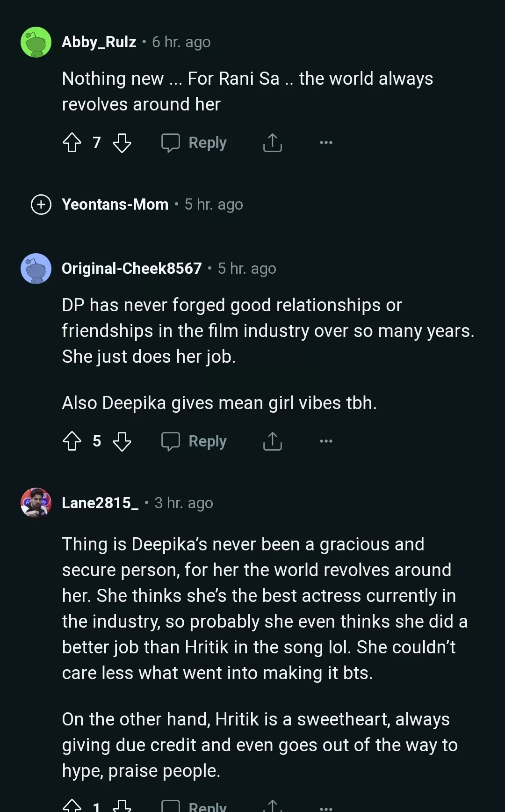Downvote Abby_Rulz's comment
505x812 pixels.
pyautogui.click(x=122, y=142)
